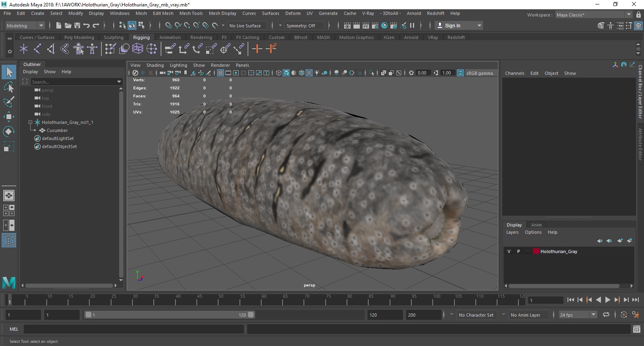Choose the Scale tool in toolbox

pos(9,146)
